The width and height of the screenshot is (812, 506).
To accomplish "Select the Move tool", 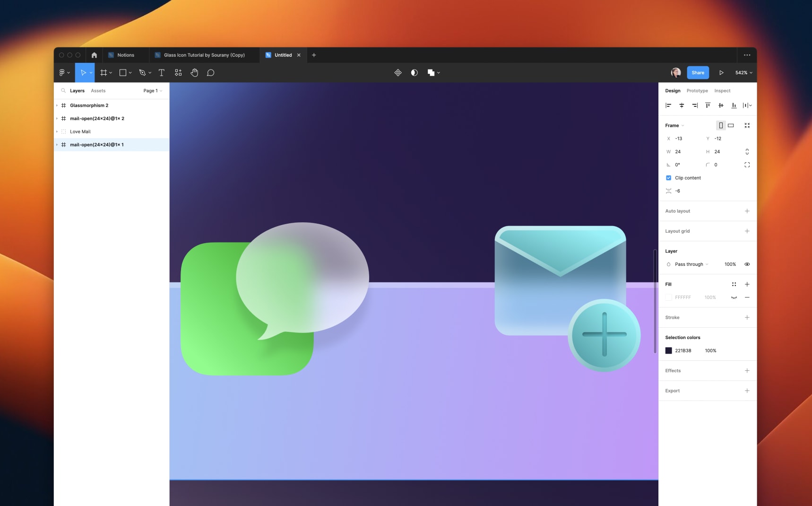I will click(x=84, y=72).
